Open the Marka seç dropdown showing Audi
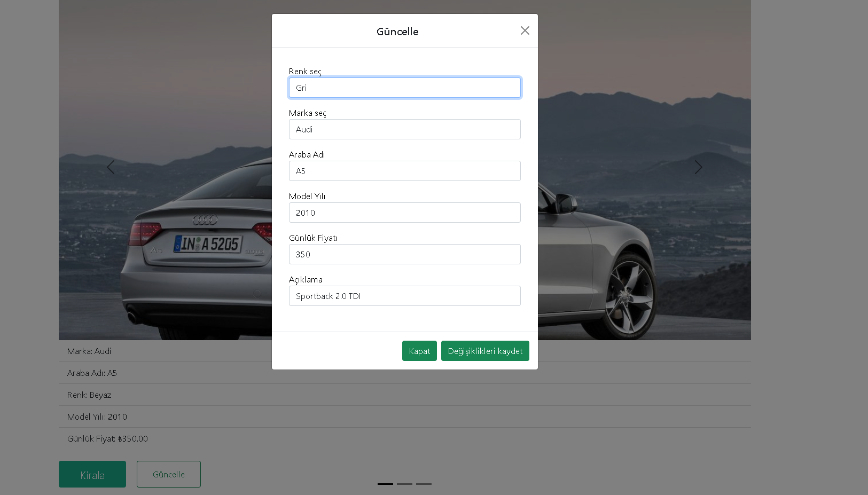This screenshot has height=495, width=868. [x=405, y=129]
